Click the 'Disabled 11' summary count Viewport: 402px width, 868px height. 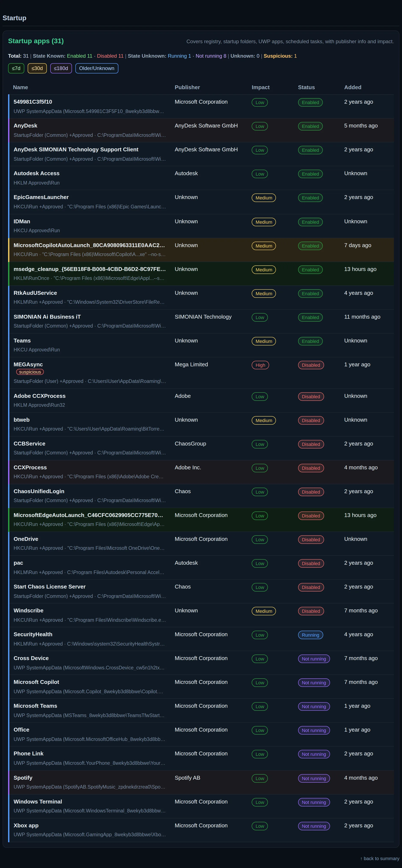tap(110, 56)
